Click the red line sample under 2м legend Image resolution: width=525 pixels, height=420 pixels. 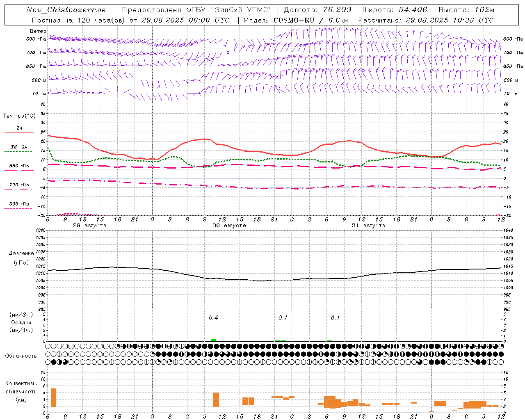tap(19, 133)
